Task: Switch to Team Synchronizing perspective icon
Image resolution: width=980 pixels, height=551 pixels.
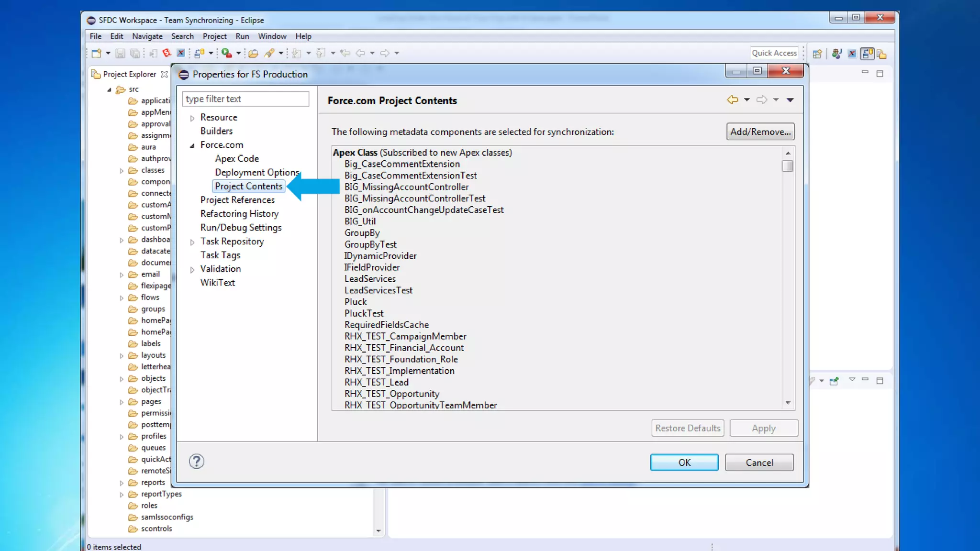Action: [867, 54]
